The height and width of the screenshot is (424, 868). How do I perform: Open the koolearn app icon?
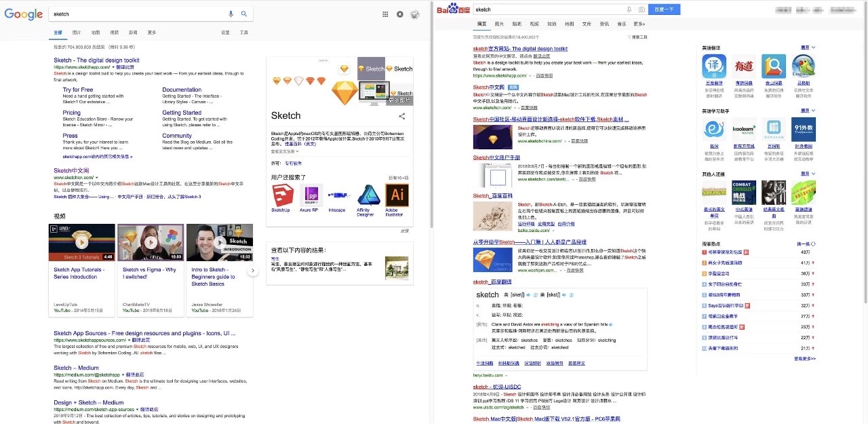coord(744,129)
